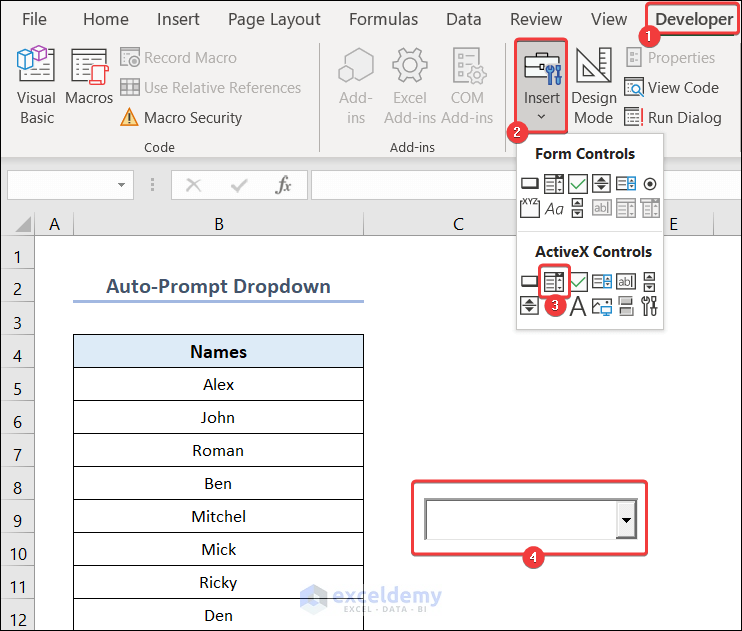Insert an ActiveX List Box
This screenshot has height=631, width=742.
602,282
